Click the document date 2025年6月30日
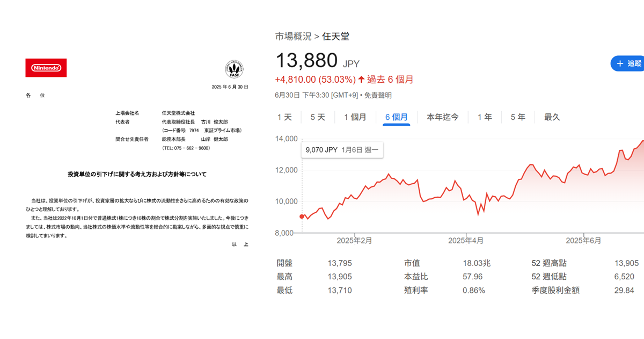This screenshot has width=644, height=339. click(230, 87)
